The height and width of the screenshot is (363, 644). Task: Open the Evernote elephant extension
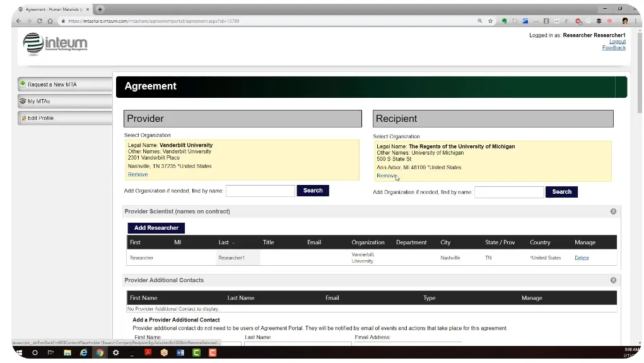[x=504, y=21]
